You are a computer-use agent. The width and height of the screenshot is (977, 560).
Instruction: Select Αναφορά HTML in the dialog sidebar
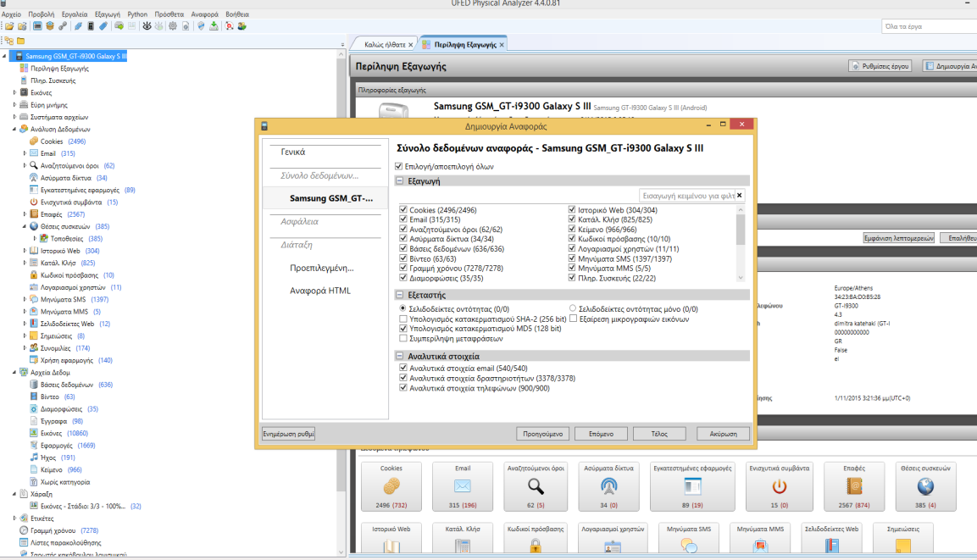pyautogui.click(x=320, y=291)
